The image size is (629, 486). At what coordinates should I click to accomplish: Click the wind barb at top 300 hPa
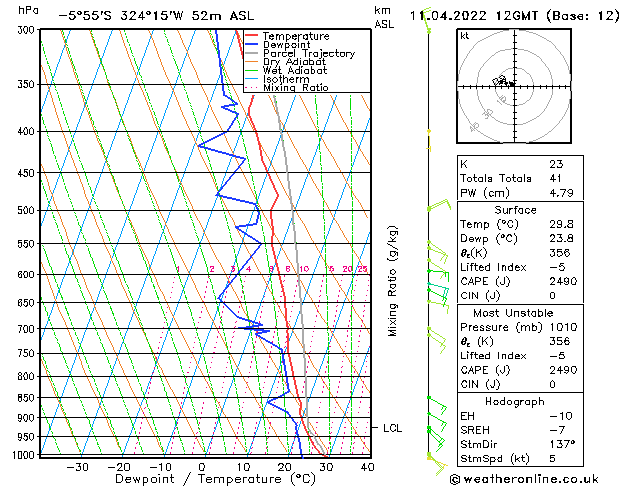(x=428, y=20)
